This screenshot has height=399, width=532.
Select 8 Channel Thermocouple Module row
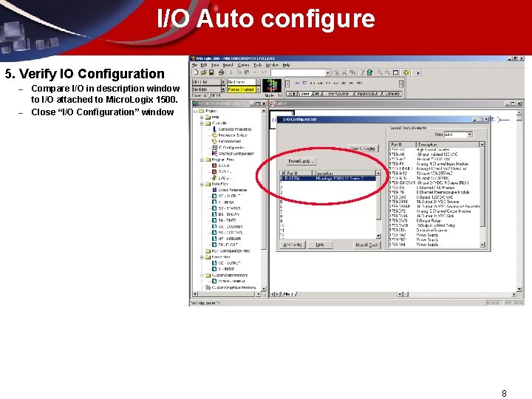click(x=434, y=192)
